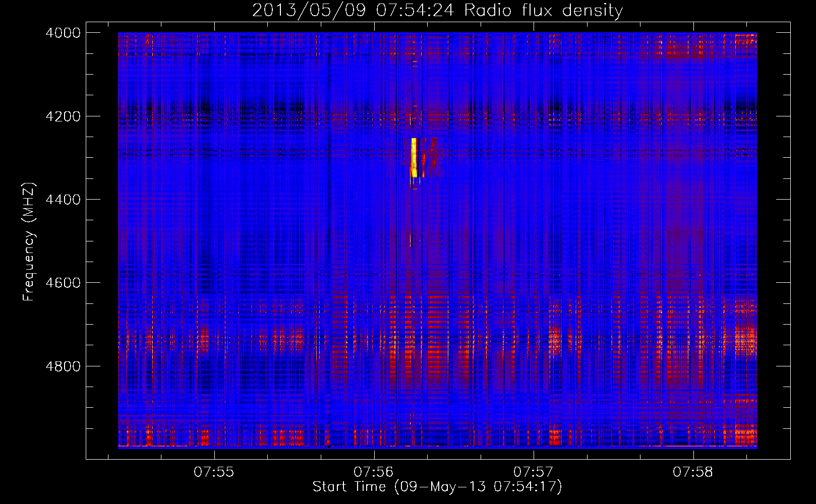Click the 4200 frequency axis label
Viewport: 816px width, 504px height.
point(63,116)
